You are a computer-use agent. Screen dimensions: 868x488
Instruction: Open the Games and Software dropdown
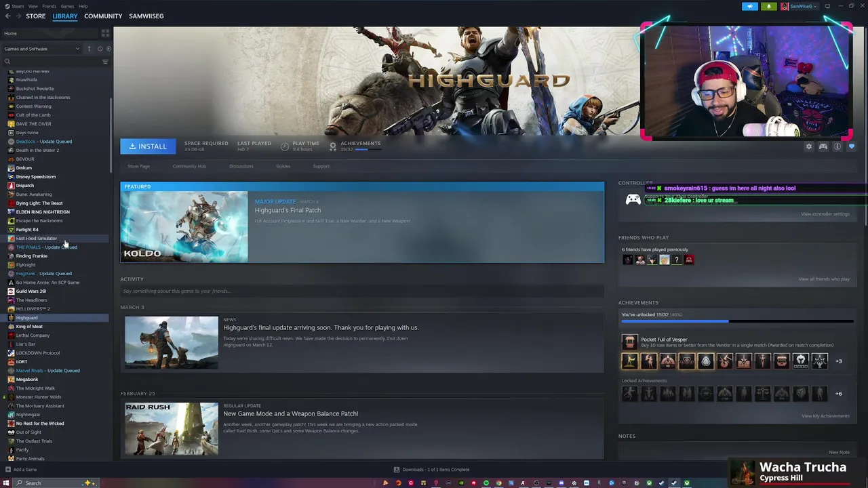click(42, 49)
